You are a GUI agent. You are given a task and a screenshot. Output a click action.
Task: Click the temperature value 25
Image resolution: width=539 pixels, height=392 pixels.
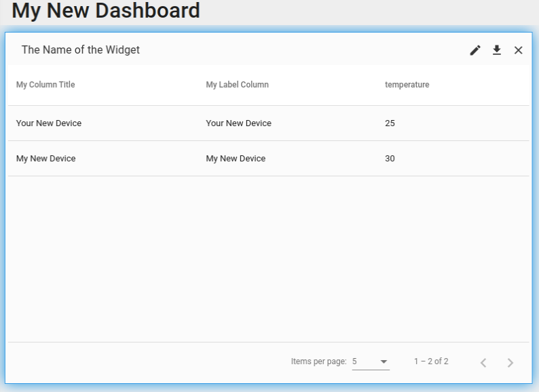click(390, 123)
